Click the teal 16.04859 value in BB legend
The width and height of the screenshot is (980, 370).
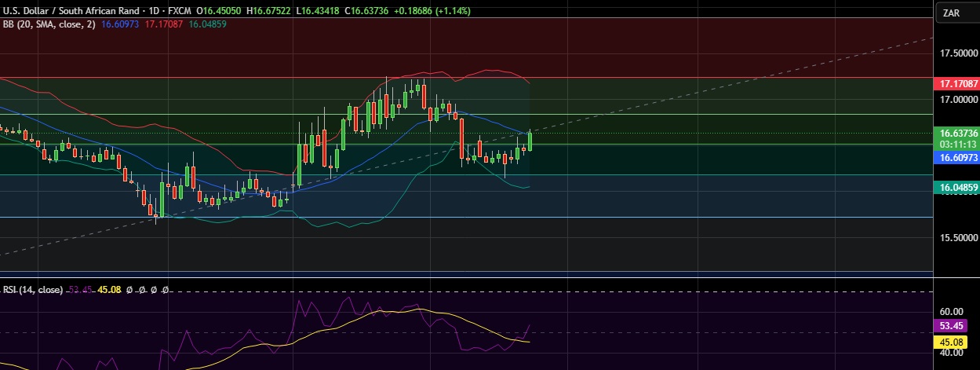tap(207, 24)
